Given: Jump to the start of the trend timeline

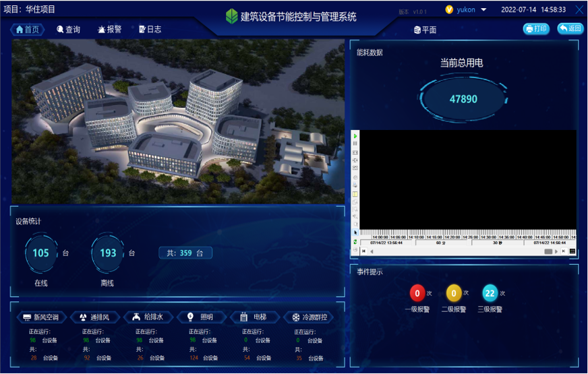Looking at the screenshot, I should (363, 251).
